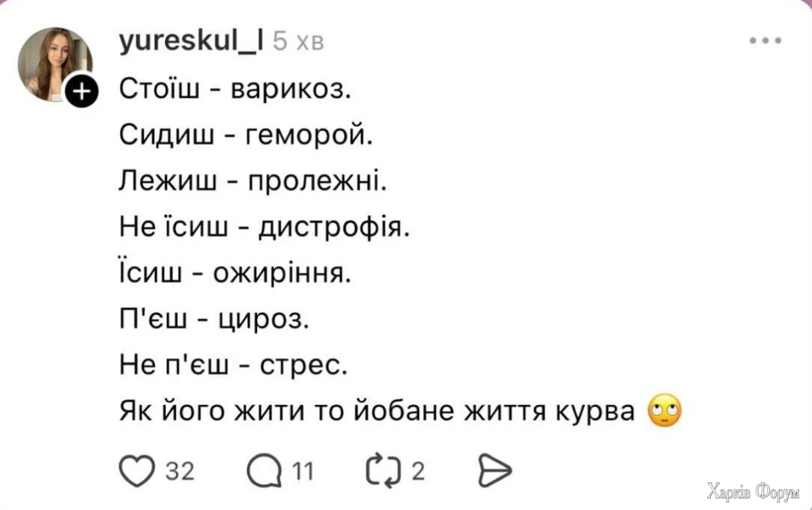Click the heart icon to unlike later
The width and height of the screenshot is (812, 510).
[x=136, y=470]
